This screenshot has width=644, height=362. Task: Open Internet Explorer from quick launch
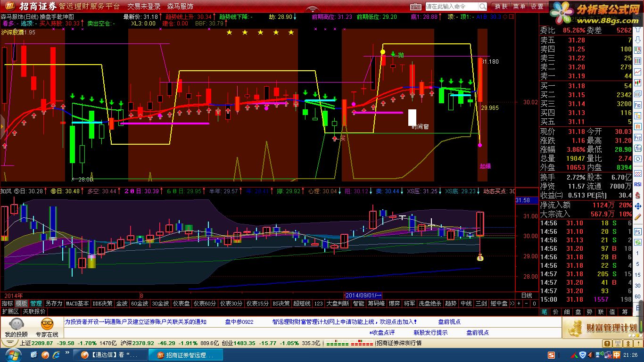(56, 354)
